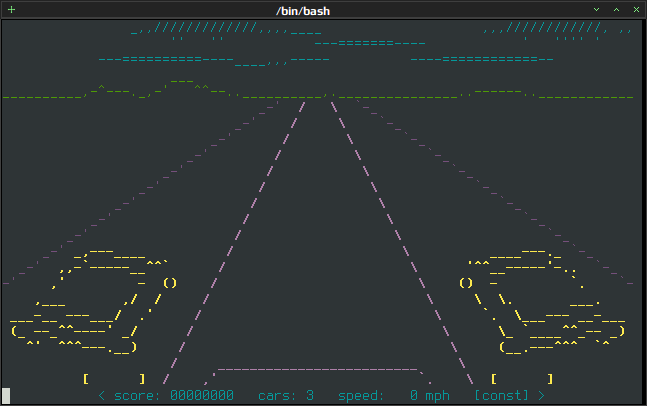Click the yellow bracket pair under left car
Image resolution: width=647 pixels, height=406 pixels.
[x=114, y=379]
